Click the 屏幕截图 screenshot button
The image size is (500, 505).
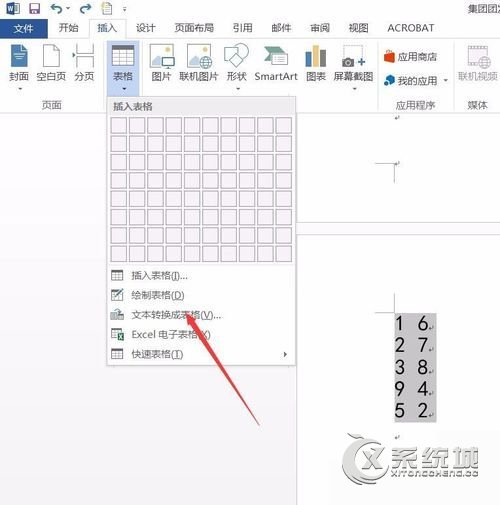coord(353,62)
